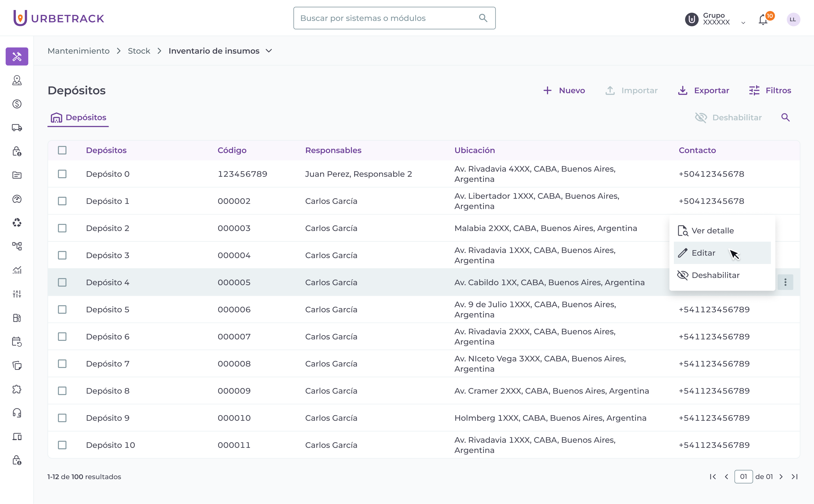Check the Depósito 0 row checkbox

click(62, 174)
